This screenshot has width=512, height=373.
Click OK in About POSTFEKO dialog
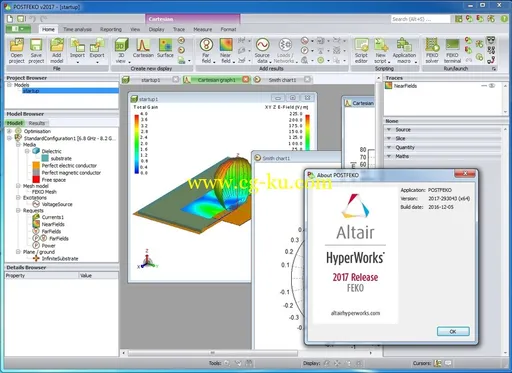tap(453, 331)
